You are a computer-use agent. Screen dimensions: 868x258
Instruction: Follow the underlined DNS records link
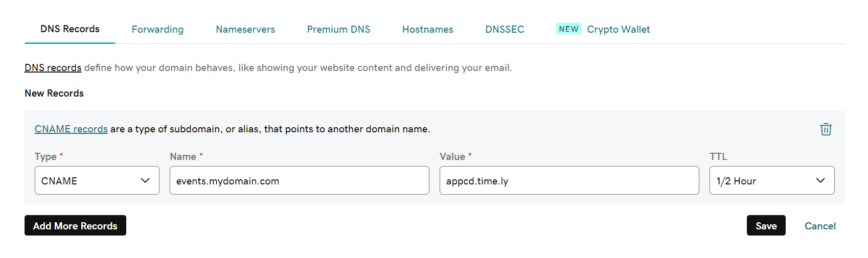pos(53,68)
